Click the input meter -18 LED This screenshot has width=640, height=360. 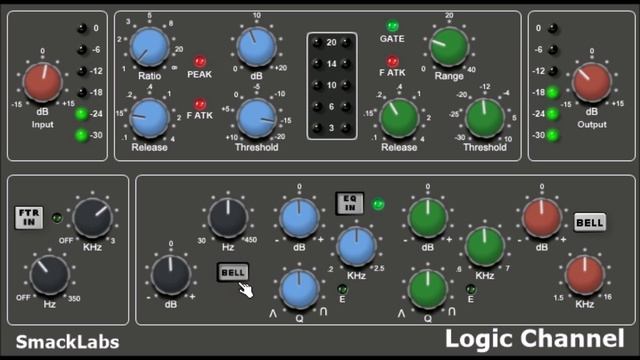tap(82, 92)
